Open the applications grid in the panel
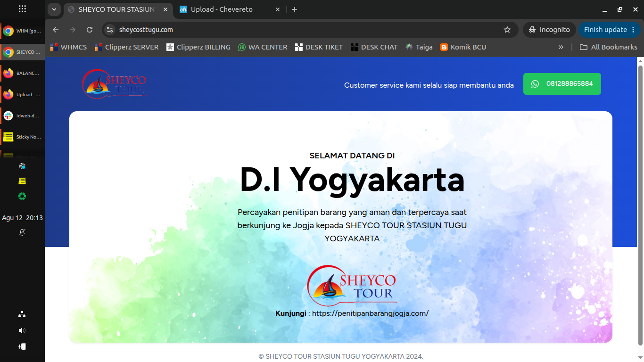The height and width of the screenshot is (362, 644). 22,9
